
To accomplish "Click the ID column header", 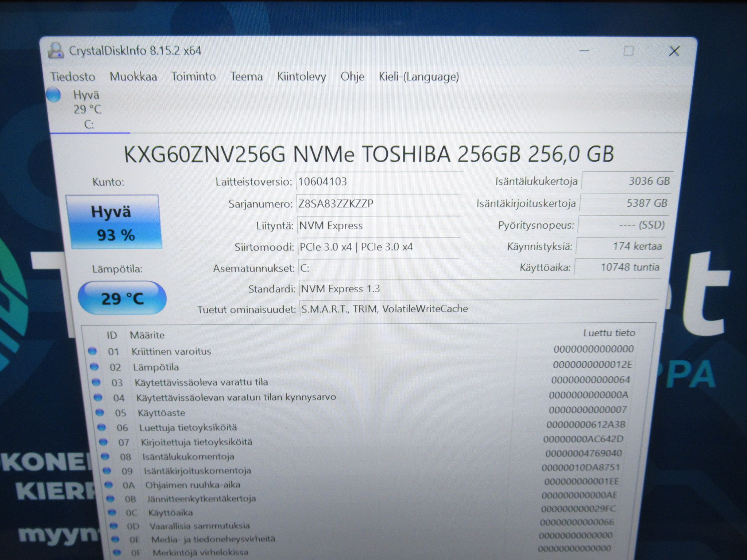I will (112, 335).
